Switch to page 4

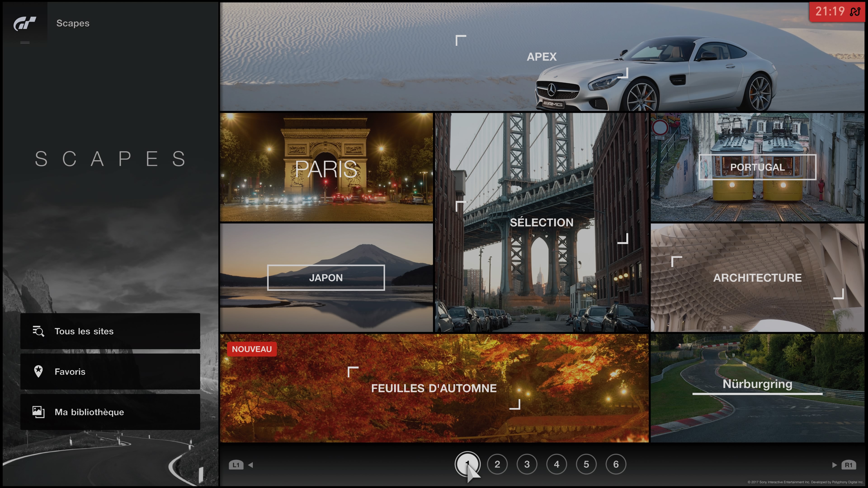(x=556, y=464)
